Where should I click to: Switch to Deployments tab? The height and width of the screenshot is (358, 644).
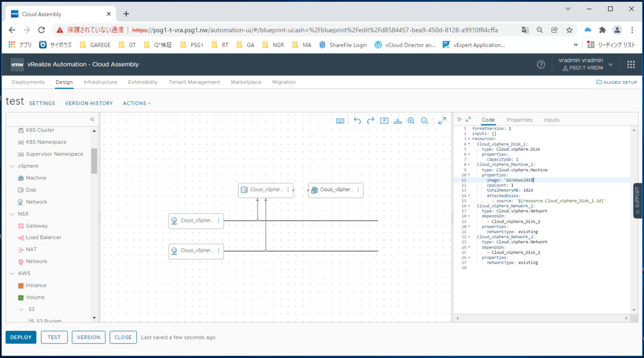tap(28, 82)
